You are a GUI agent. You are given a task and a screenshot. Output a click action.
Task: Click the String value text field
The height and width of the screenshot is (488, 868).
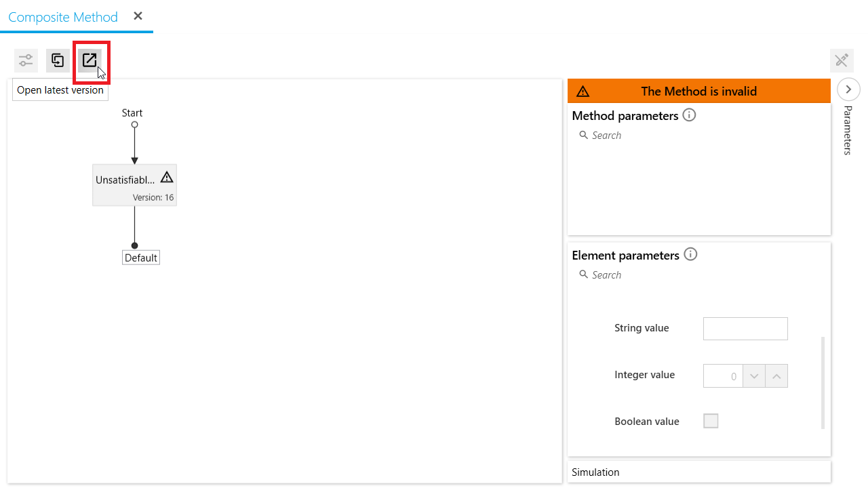[x=745, y=329]
